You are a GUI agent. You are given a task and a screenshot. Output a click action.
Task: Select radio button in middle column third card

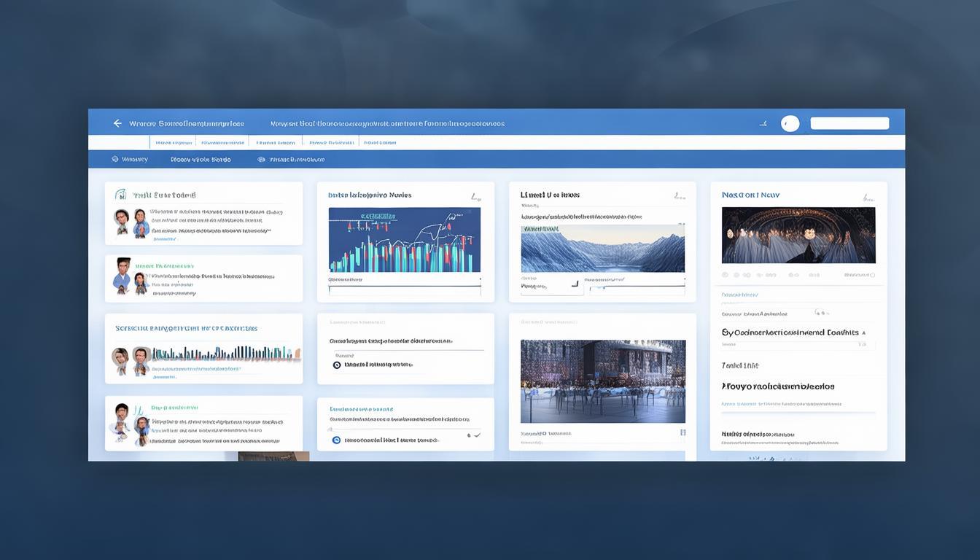pos(337,365)
